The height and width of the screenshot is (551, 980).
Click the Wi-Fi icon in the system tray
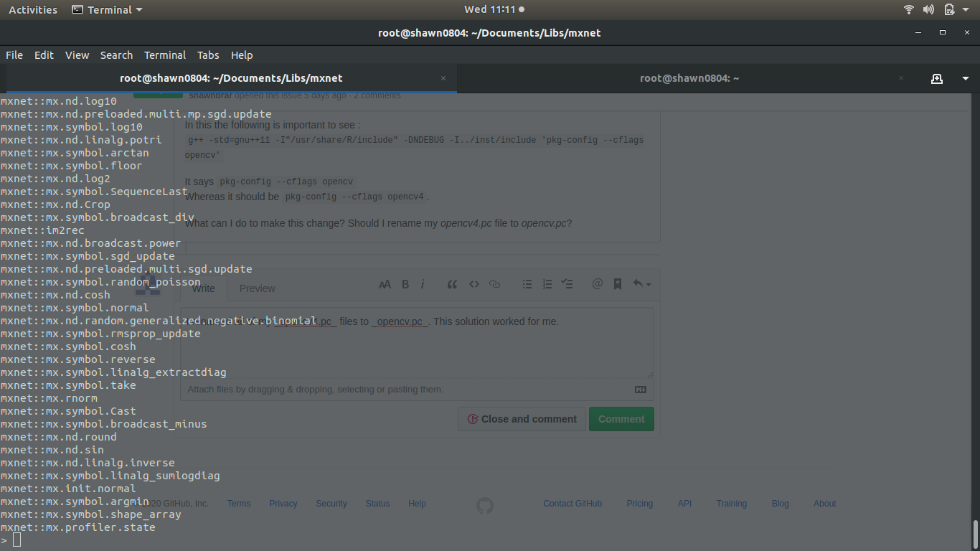(x=908, y=9)
